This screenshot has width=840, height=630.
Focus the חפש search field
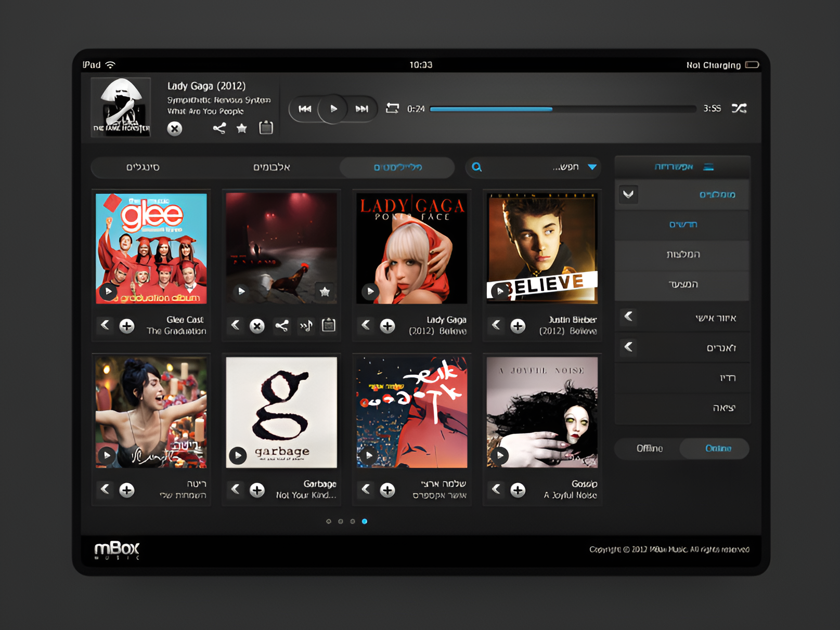(533, 167)
